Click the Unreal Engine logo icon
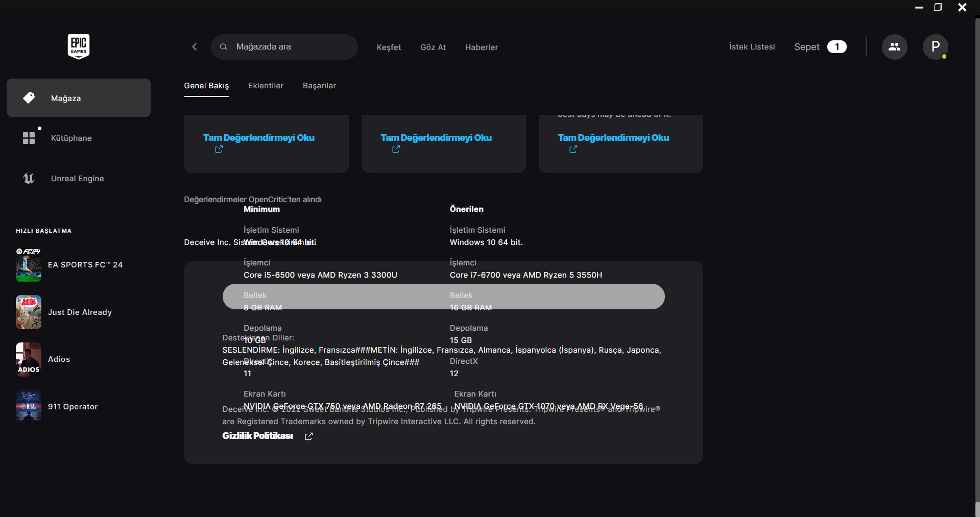Screen dimensions: 980x517 [29, 178]
